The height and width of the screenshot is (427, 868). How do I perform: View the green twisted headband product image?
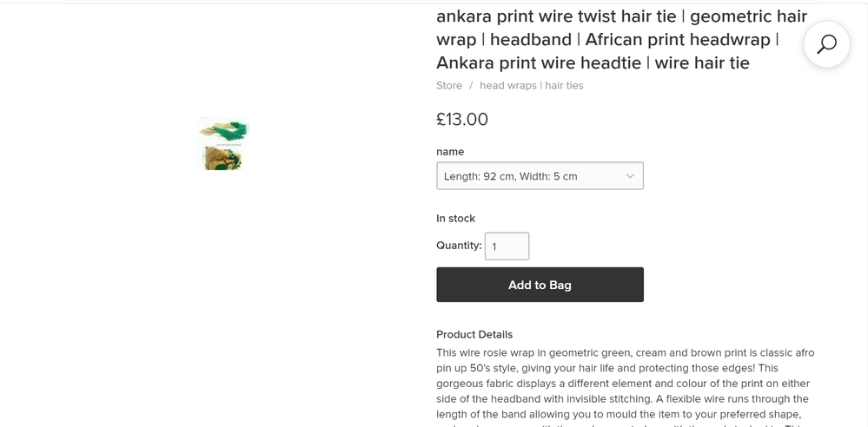pyautogui.click(x=223, y=130)
